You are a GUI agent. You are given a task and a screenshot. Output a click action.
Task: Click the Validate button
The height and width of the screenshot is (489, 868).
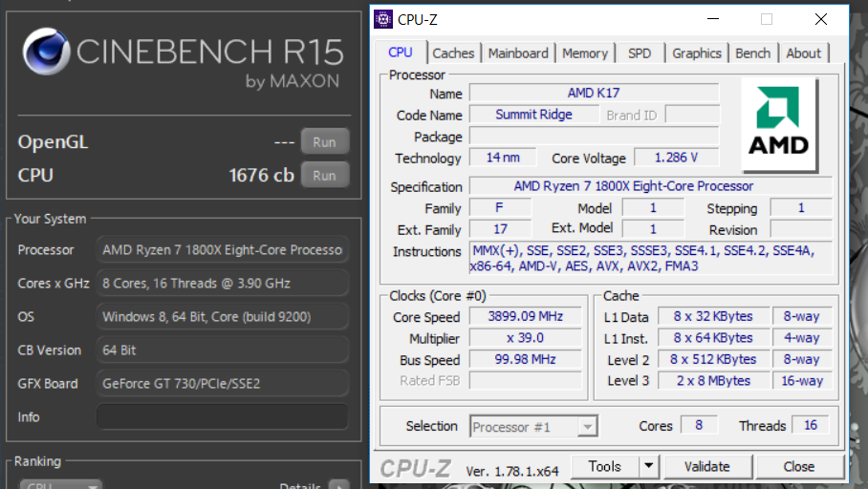click(706, 466)
